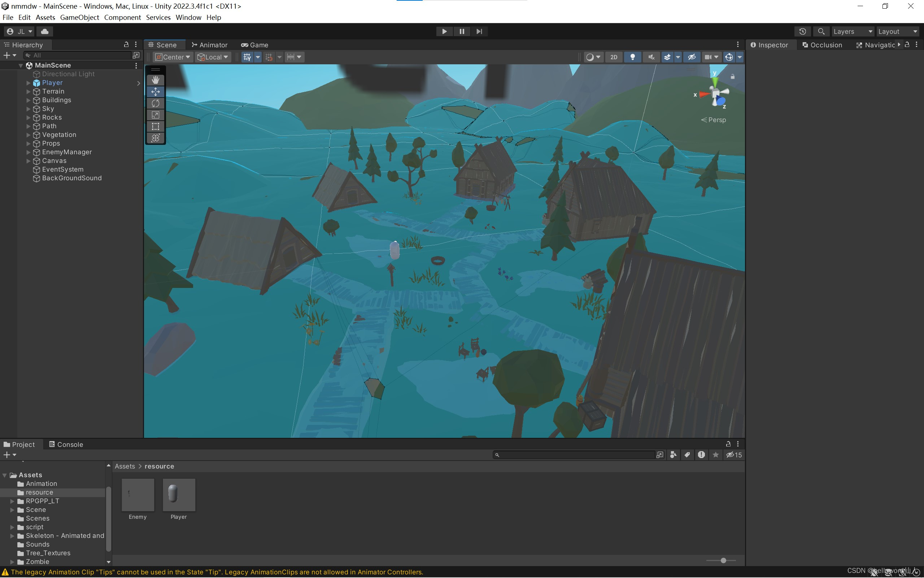Image resolution: width=924 pixels, height=578 pixels.
Task: Switch to the Game tab
Action: (254, 45)
